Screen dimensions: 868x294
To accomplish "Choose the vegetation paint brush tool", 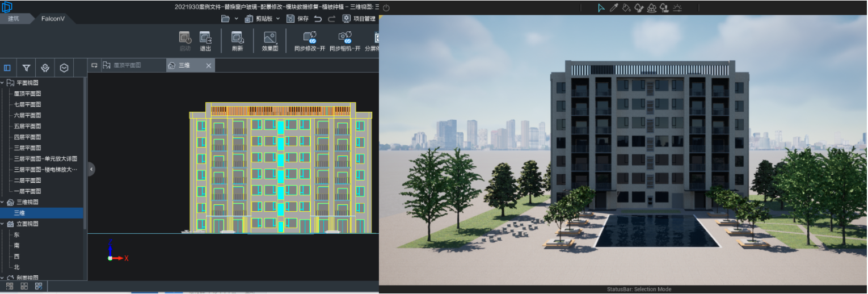I will coord(639,8).
